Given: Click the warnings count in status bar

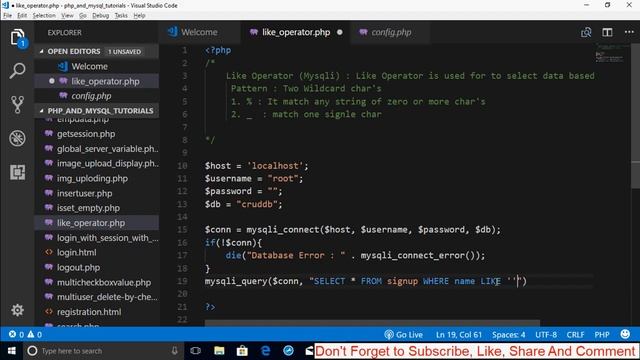Looking at the screenshot, I should tap(35, 334).
